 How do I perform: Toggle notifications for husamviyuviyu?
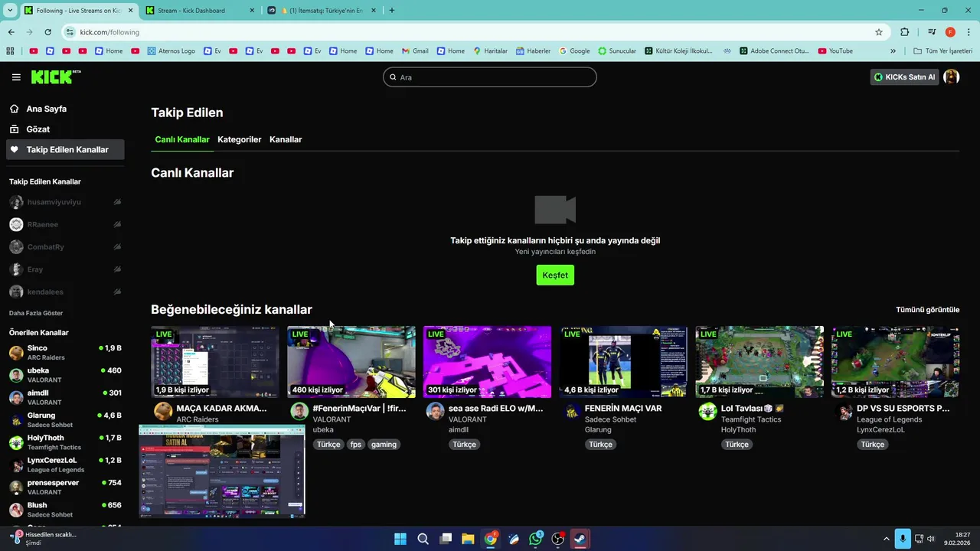click(117, 202)
